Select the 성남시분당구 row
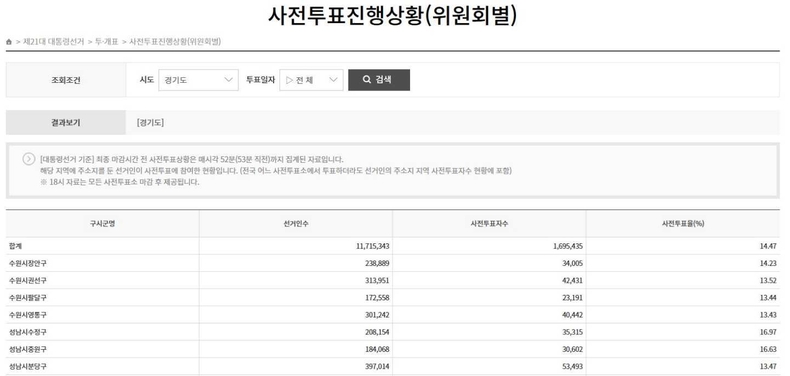This screenshot has width=790, height=376. click(392, 366)
